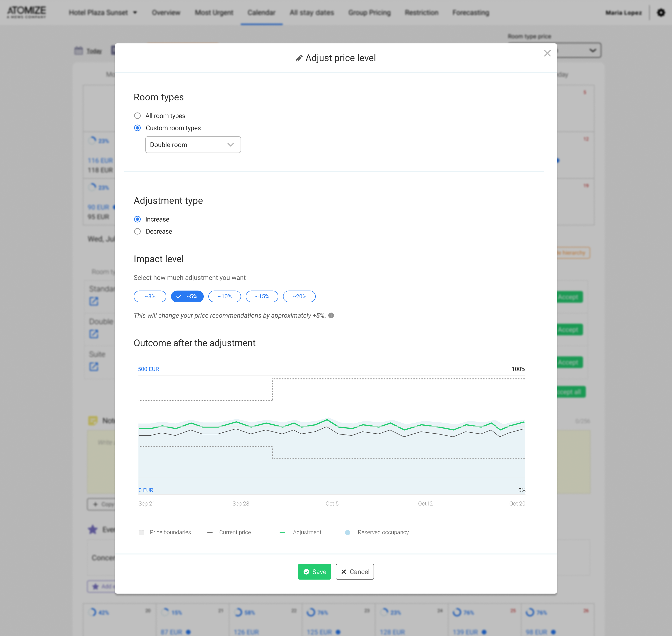
Task: Click the 98 EUR calendar price
Action: [536, 632]
